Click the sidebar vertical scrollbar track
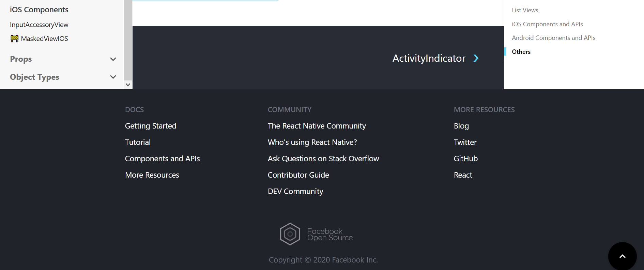Viewport: 644px width, 270px height. click(x=128, y=40)
